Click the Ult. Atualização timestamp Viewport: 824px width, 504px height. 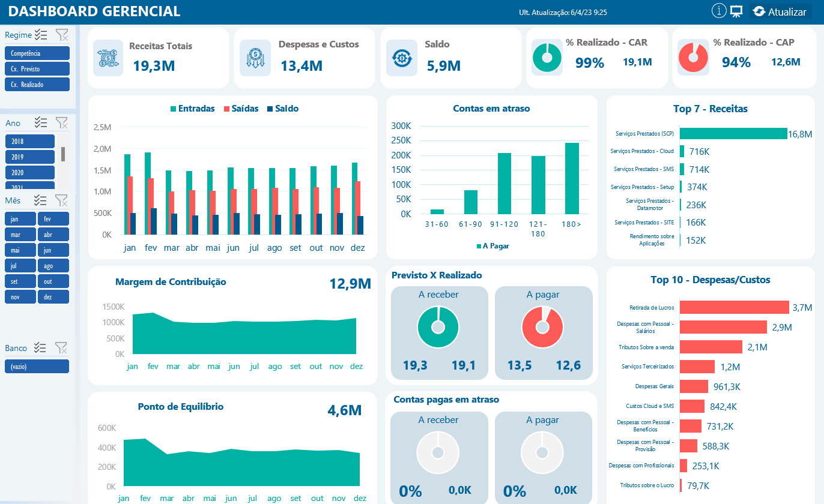tap(563, 12)
